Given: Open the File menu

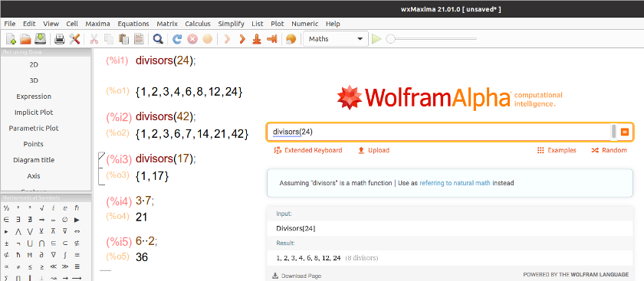Looking at the screenshot, I should 9,24.
